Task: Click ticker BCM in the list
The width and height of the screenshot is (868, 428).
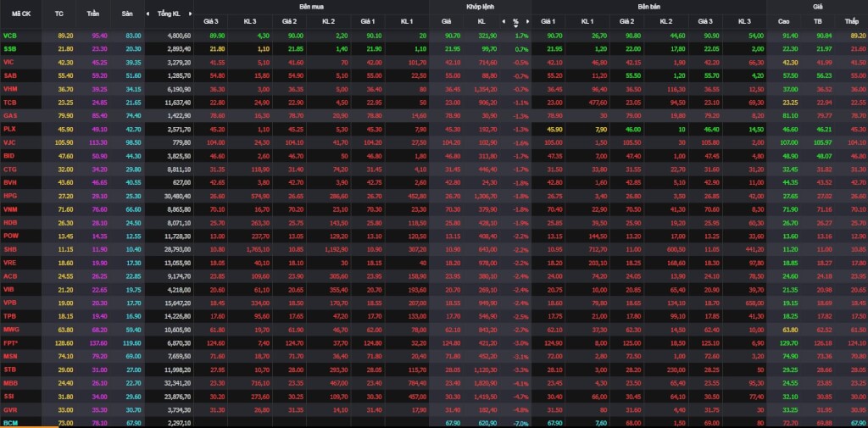Action: pos(9,423)
